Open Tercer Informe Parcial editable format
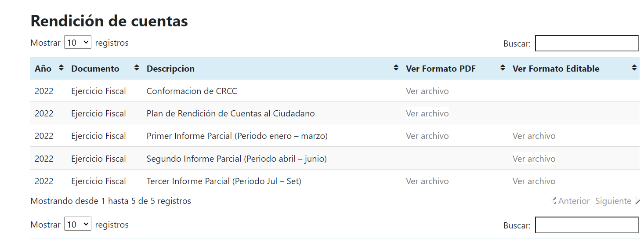This screenshot has width=644, height=239. 534,181
